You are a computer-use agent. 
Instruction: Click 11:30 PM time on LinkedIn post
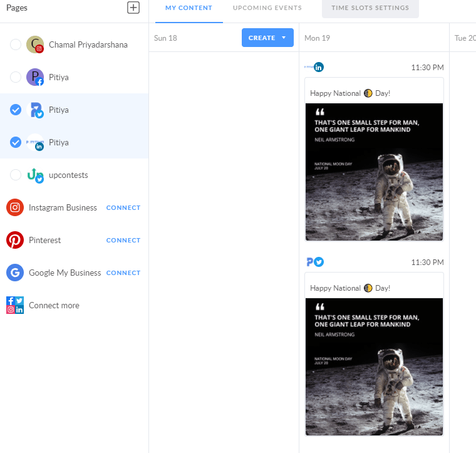pos(427,68)
